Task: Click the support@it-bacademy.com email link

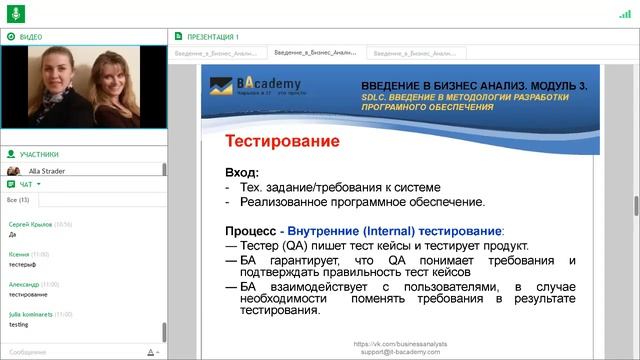Action: 400,351
